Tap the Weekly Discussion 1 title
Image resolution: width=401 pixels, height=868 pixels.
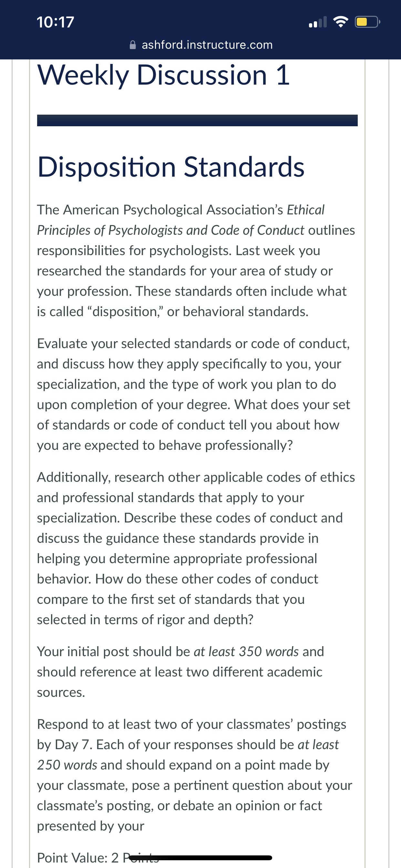163,75
